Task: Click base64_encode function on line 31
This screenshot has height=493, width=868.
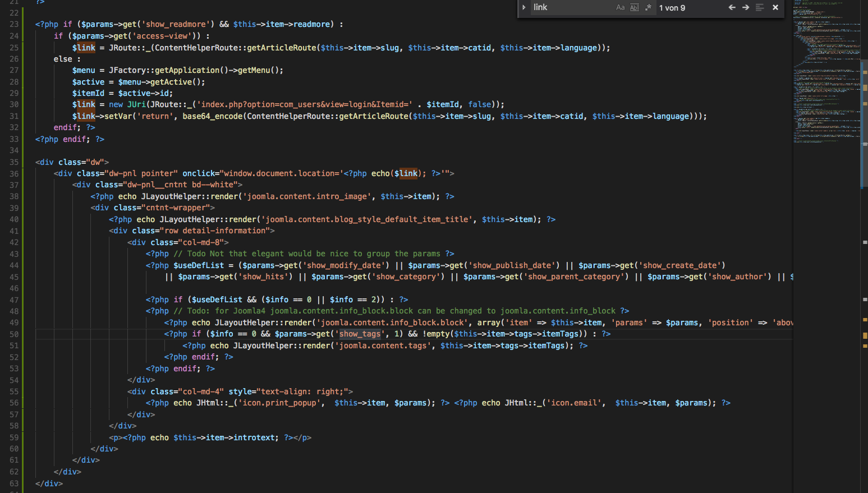Action: 212,116
